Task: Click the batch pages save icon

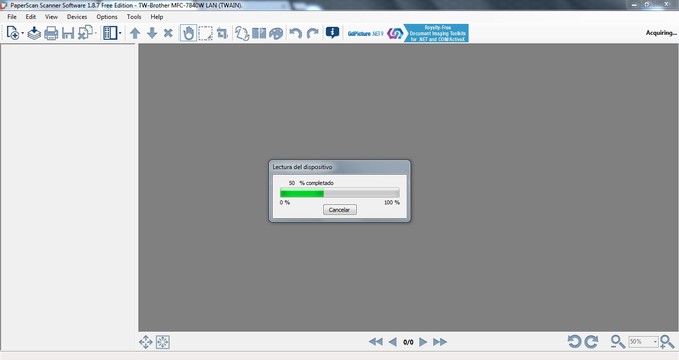Action: [x=85, y=33]
